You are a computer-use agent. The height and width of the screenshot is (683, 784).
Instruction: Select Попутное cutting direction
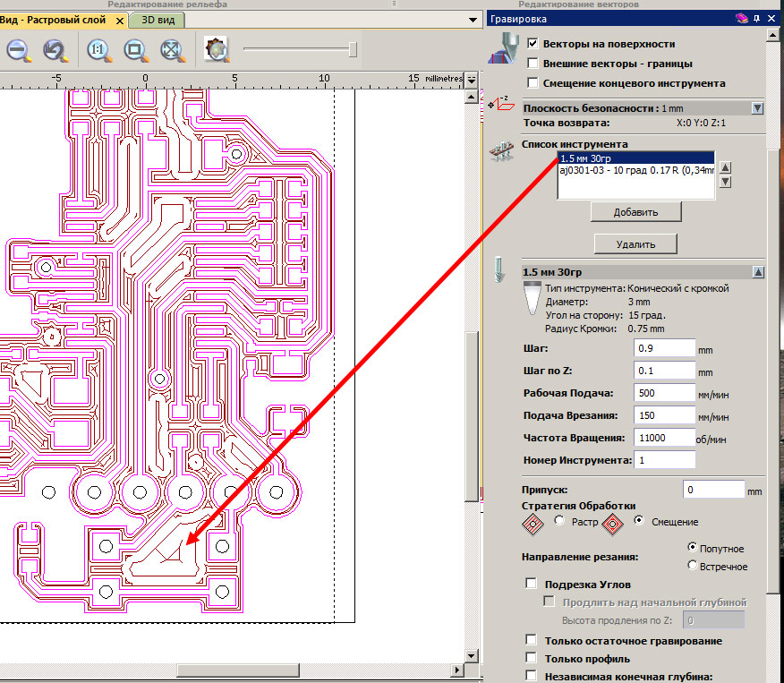coord(692,547)
